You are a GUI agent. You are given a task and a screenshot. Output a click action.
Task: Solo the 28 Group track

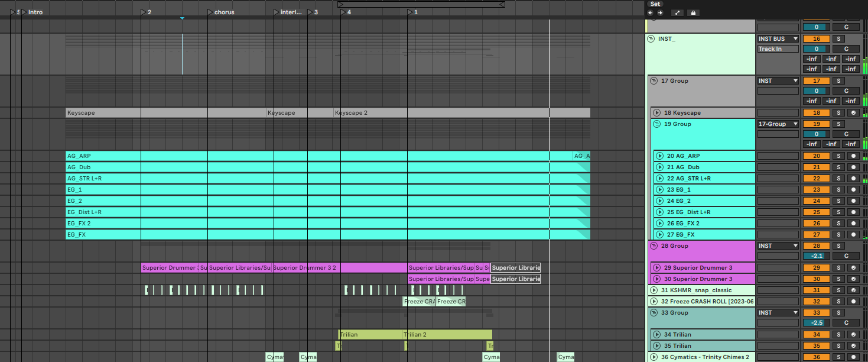coord(838,246)
